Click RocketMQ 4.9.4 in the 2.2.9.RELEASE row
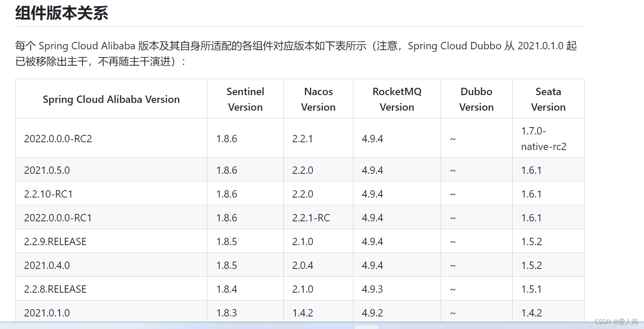This screenshot has height=329, width=644. (397, 241)
